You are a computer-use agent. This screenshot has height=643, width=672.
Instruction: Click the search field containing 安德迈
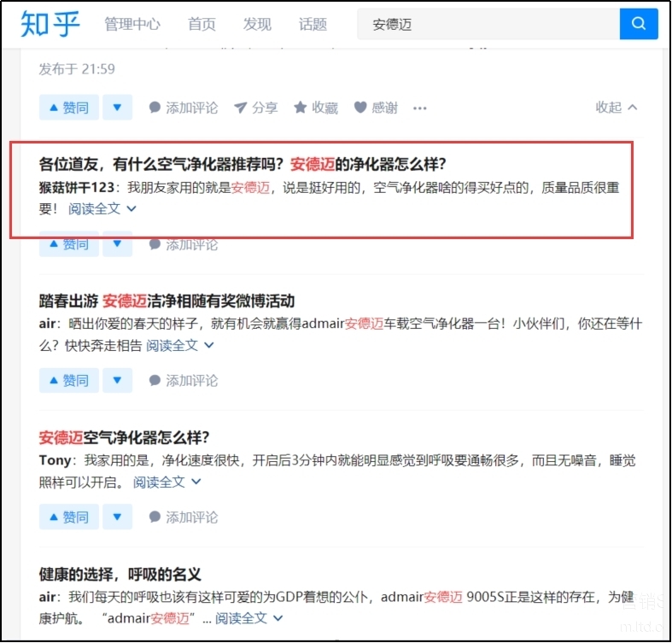(x=487, y=24)
